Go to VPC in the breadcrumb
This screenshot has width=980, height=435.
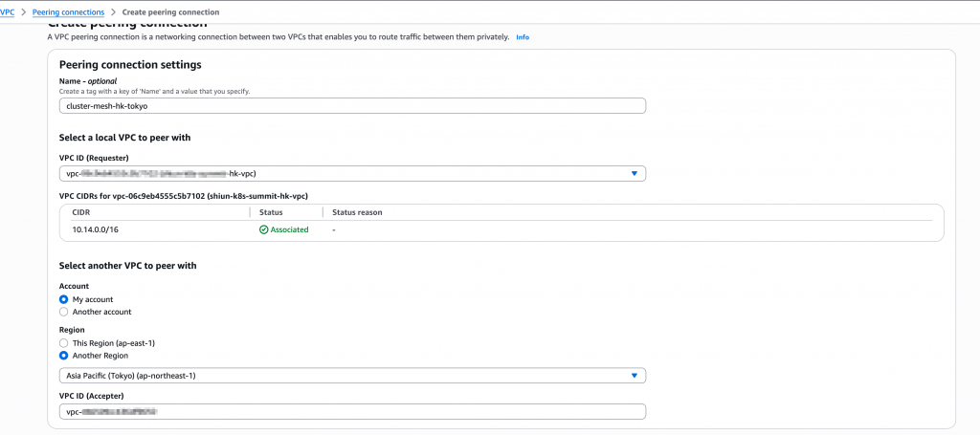[8, 11]
